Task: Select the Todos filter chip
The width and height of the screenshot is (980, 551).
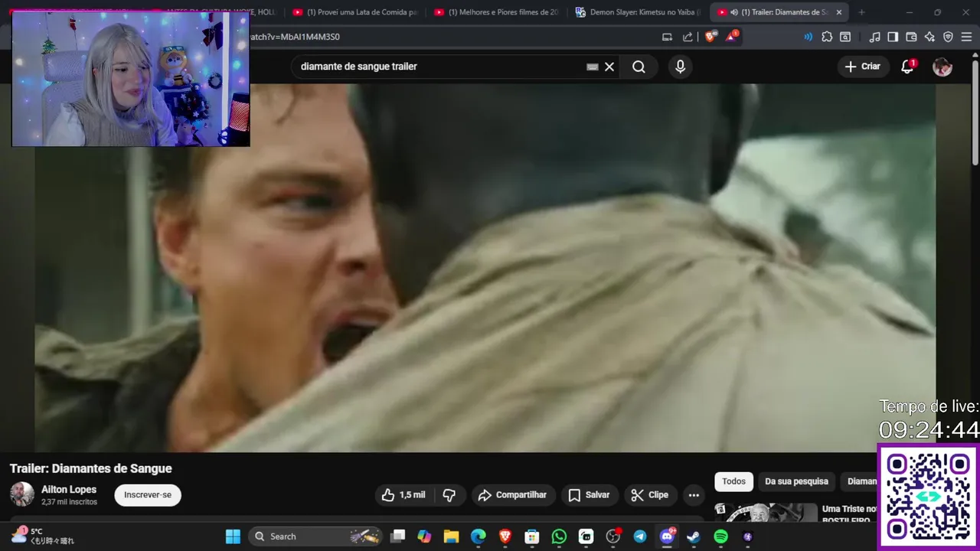Action: 733,481
